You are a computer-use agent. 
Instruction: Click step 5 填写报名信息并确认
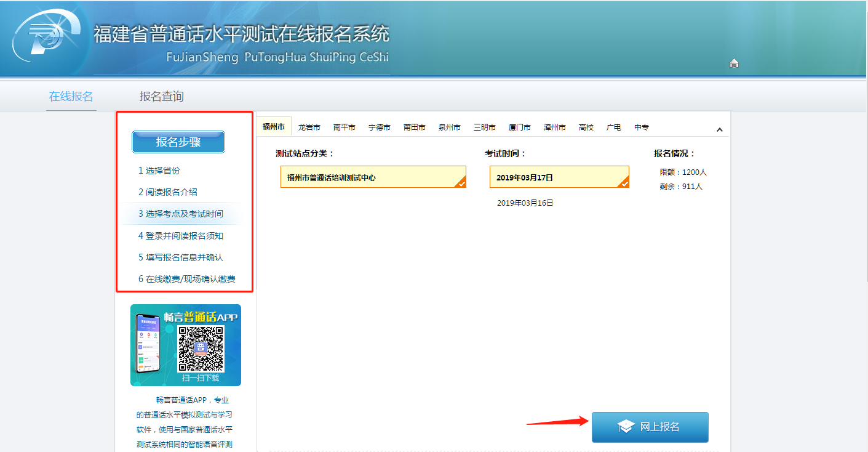click(181, 257)
